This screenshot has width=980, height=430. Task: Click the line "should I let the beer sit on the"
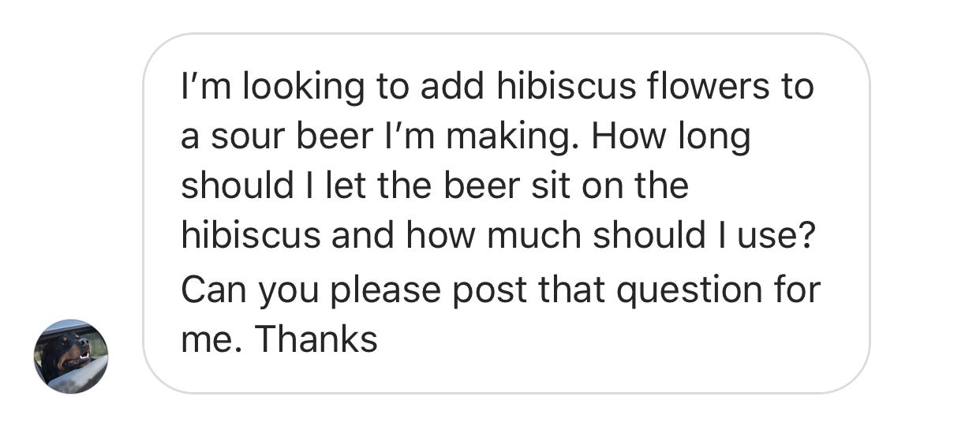[x=435, y=185]
